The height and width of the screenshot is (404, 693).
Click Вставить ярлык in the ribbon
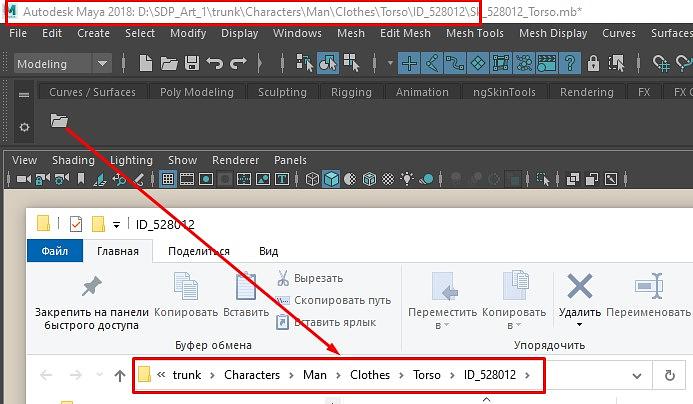point(326,322)
